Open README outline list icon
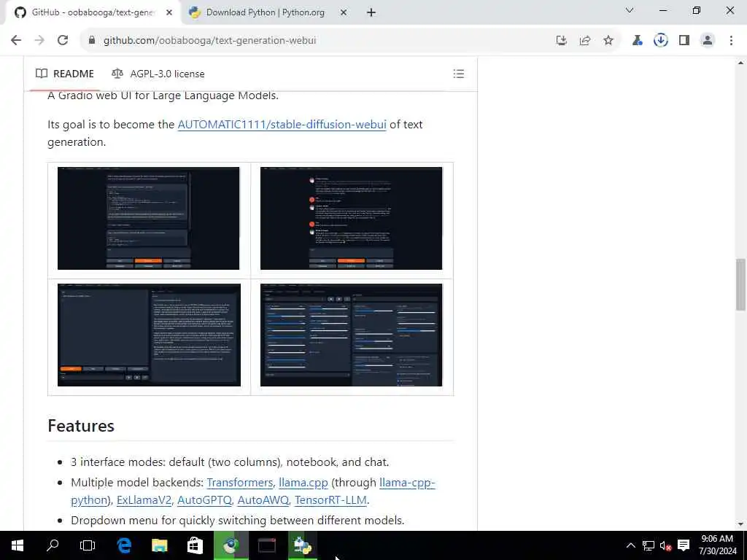The image size is (747, 560). pos(459,74)
